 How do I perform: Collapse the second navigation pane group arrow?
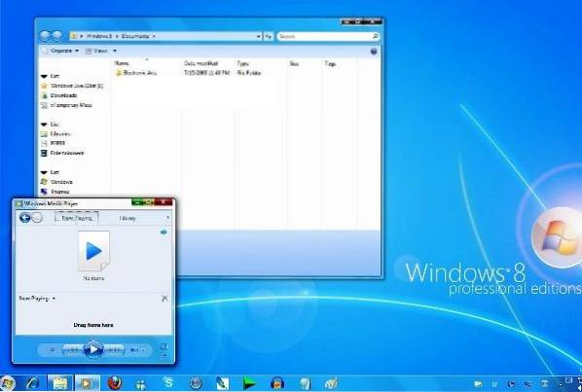click(44, 125)
